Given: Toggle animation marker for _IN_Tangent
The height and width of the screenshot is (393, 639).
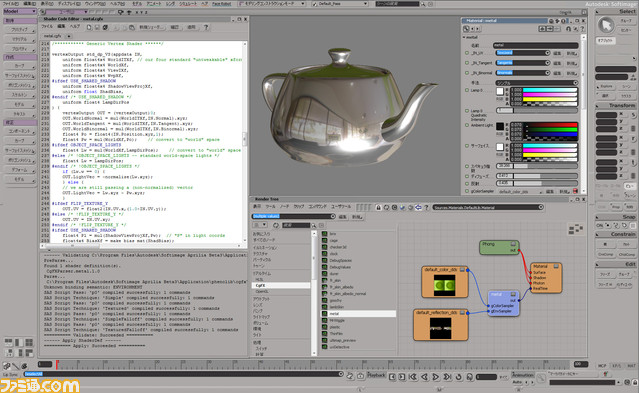Looking at the screenshot, I should pos(467,63).
